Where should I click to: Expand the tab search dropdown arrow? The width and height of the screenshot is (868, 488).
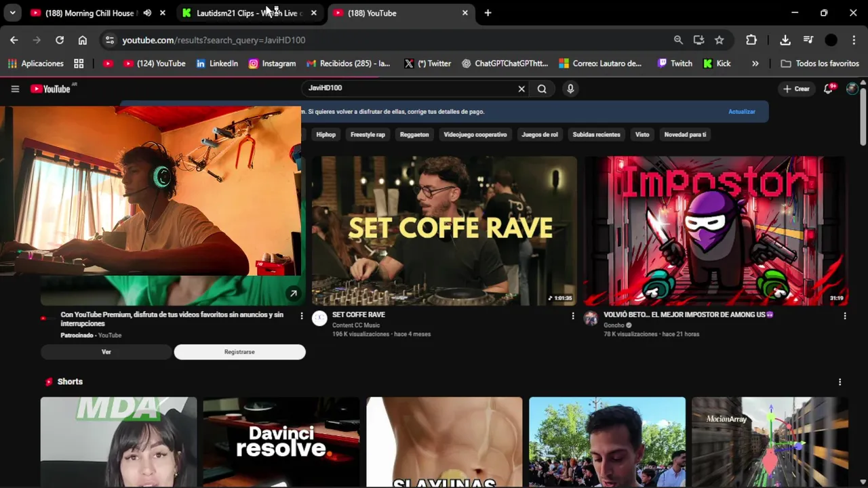(x=12, y=13)
